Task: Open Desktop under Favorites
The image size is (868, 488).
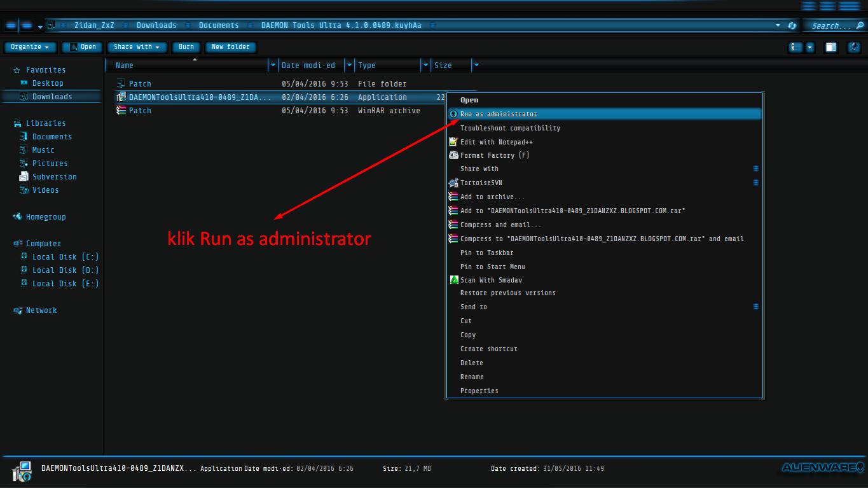Action: (48, 83)
